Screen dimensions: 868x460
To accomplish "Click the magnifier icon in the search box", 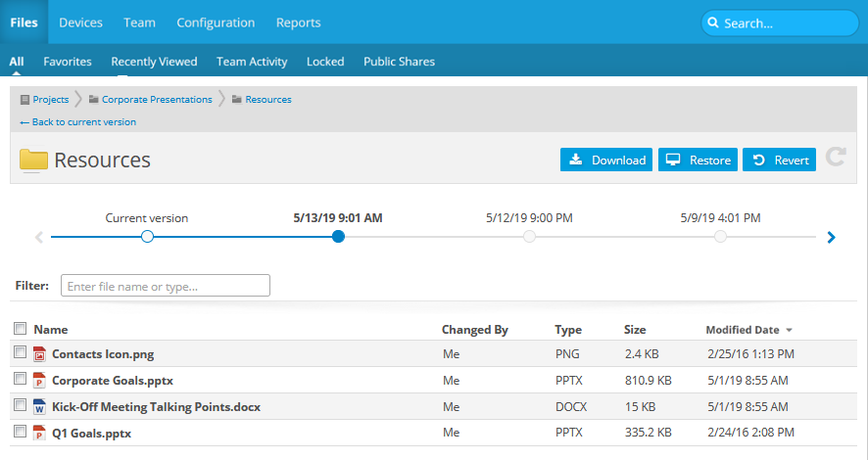I will click(713, 23).
